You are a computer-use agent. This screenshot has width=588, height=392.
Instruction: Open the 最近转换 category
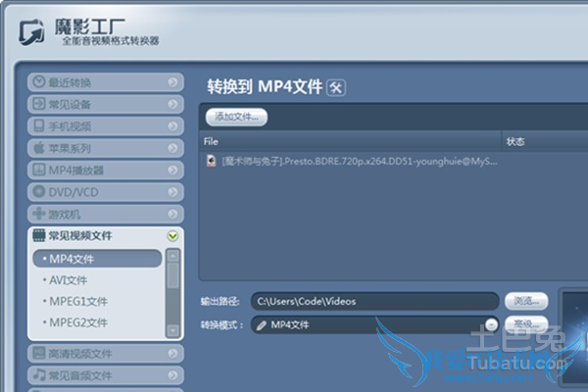[106, 82]
